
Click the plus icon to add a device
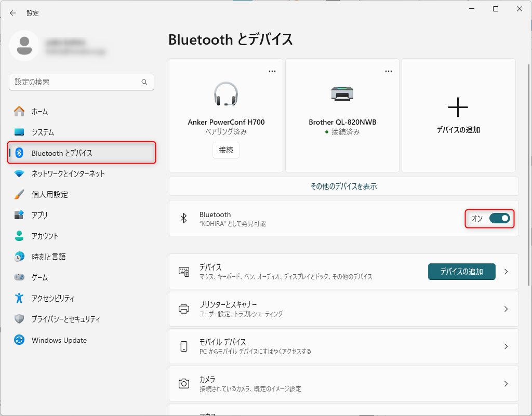tap(458, 107)
